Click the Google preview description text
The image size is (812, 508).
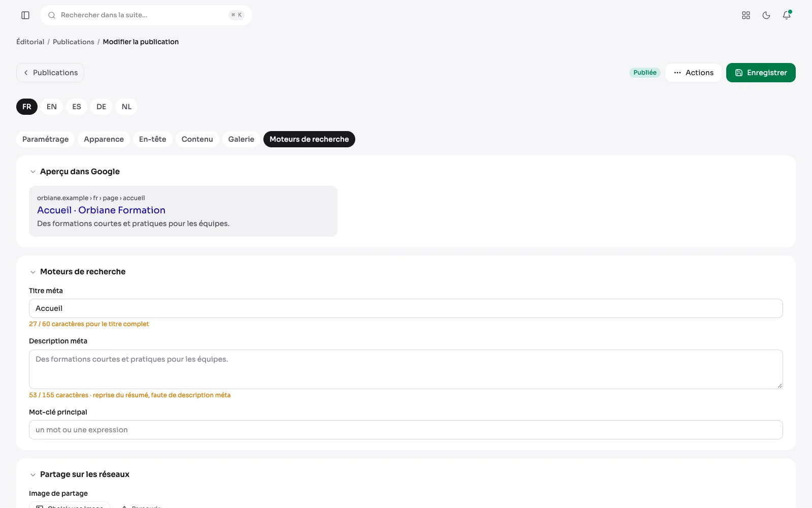click(133, 224)
